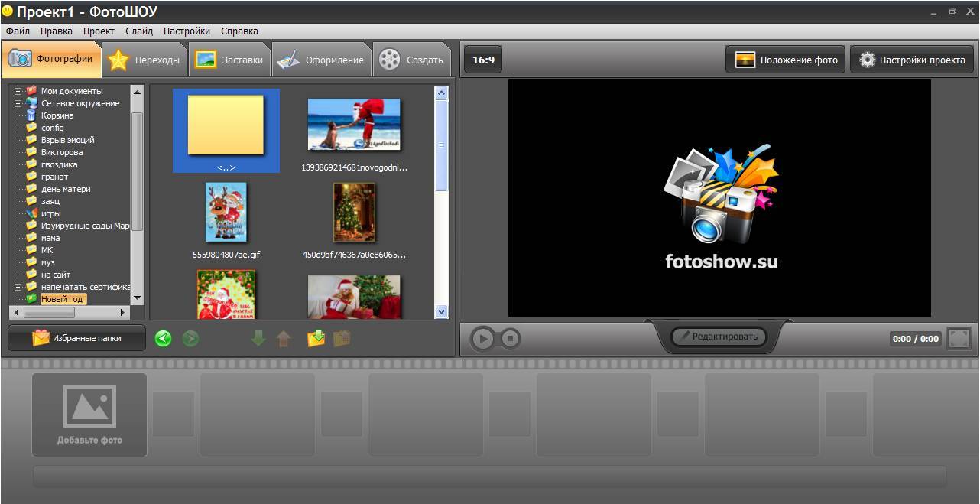Screen dimensions: 980x504
Task: Stop the slideshow preview
Action: 510,338
